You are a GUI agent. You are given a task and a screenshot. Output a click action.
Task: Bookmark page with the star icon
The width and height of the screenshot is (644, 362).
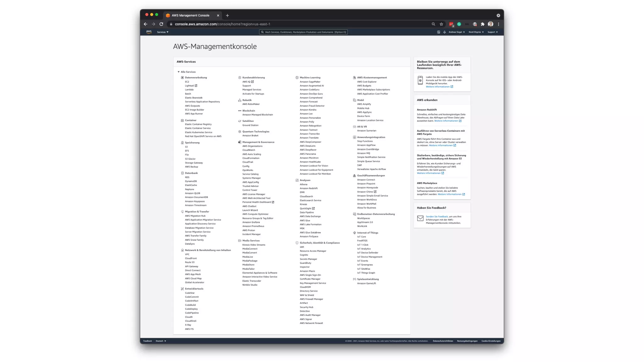pos(441,24)
